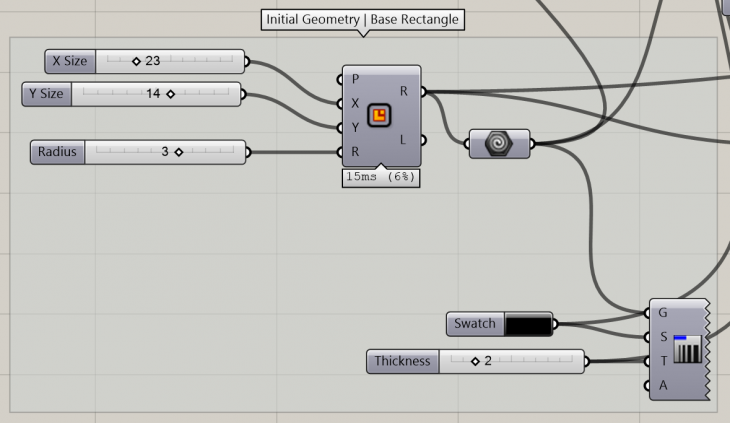Click the 15ms (6%) profiler label

point(380,177)
